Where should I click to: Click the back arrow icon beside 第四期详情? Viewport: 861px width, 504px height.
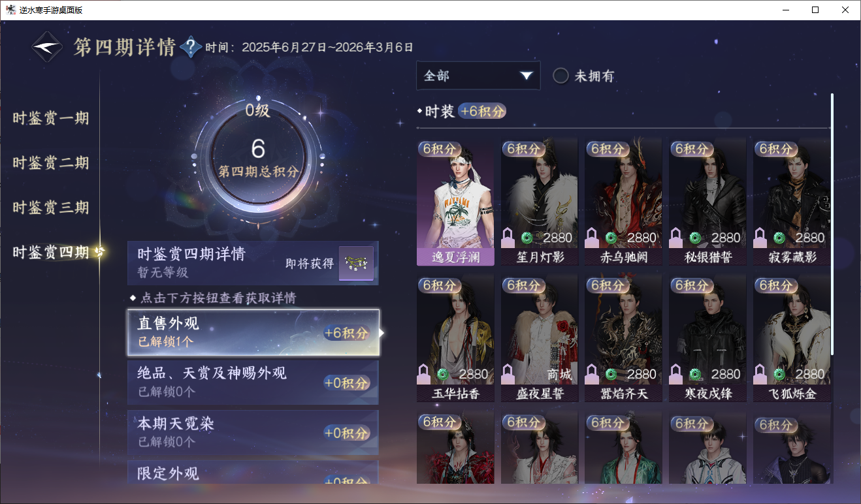(x=48, y=47)
